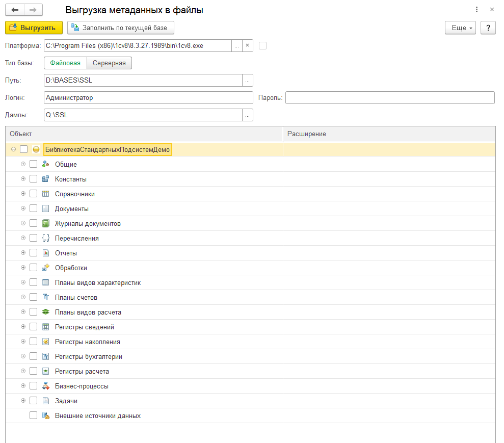Click the Справочники catalog icon
Image resolution: width=504 pixels, height=443 pixels.
pyautogui.click(x=45, y=194)
